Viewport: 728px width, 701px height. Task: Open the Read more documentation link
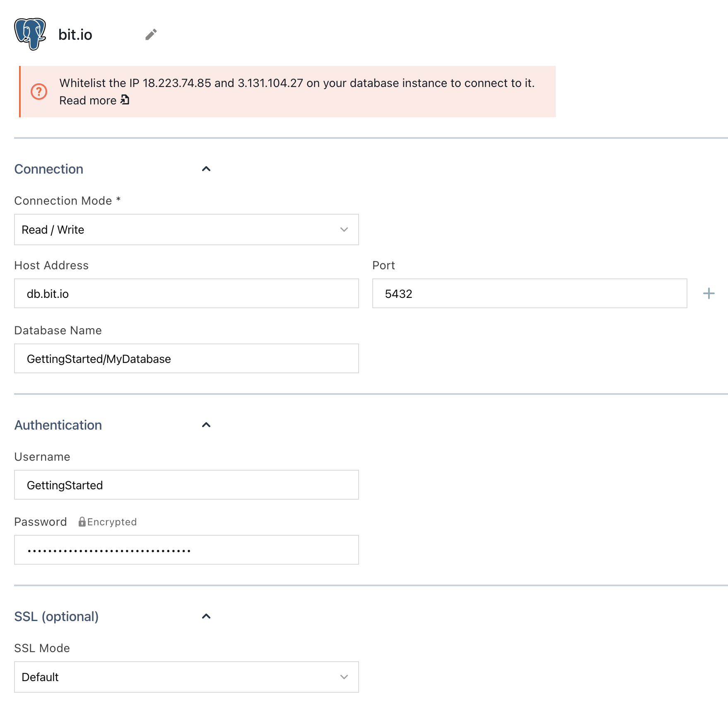[94, 100]
